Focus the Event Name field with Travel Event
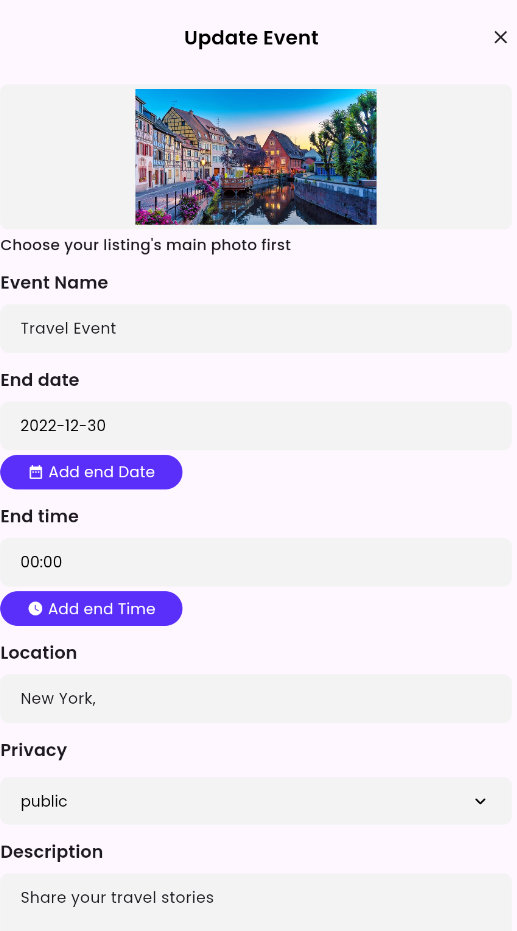This screenshot has width=517, height=931. pos(256,329)
